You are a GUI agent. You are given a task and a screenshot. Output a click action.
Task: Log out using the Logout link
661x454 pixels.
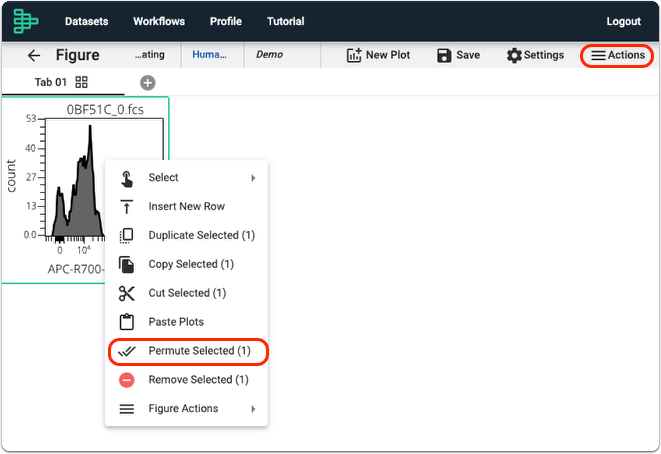coord(623,21)
